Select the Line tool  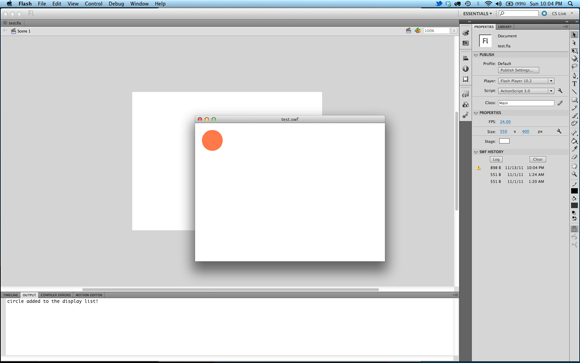pyautogui.click(x=574, y=92)
